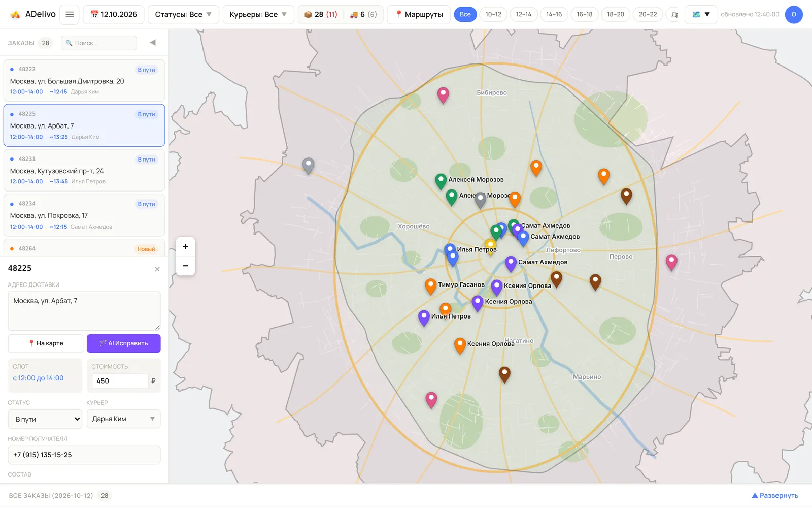The image size is (812, 508).
Task: Expand the status dropdown showing В пути
Action: 45,419
